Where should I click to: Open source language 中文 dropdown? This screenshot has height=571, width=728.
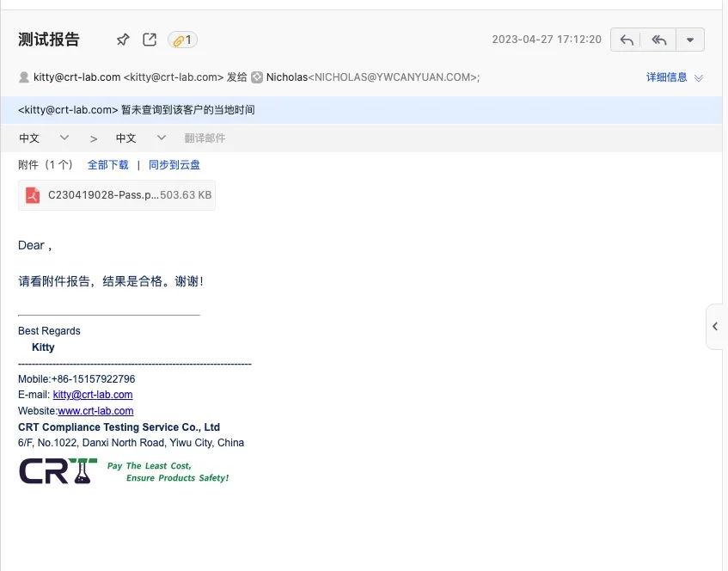point(44,138)
